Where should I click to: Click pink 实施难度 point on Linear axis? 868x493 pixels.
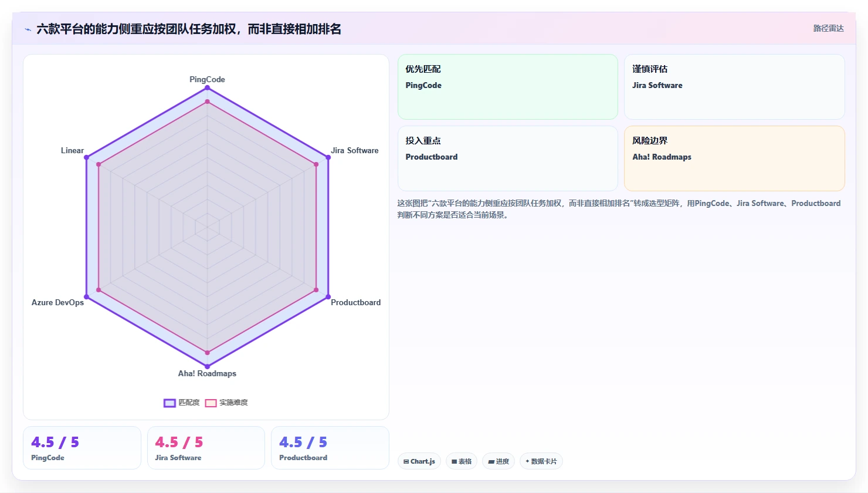tap(99, 164)
